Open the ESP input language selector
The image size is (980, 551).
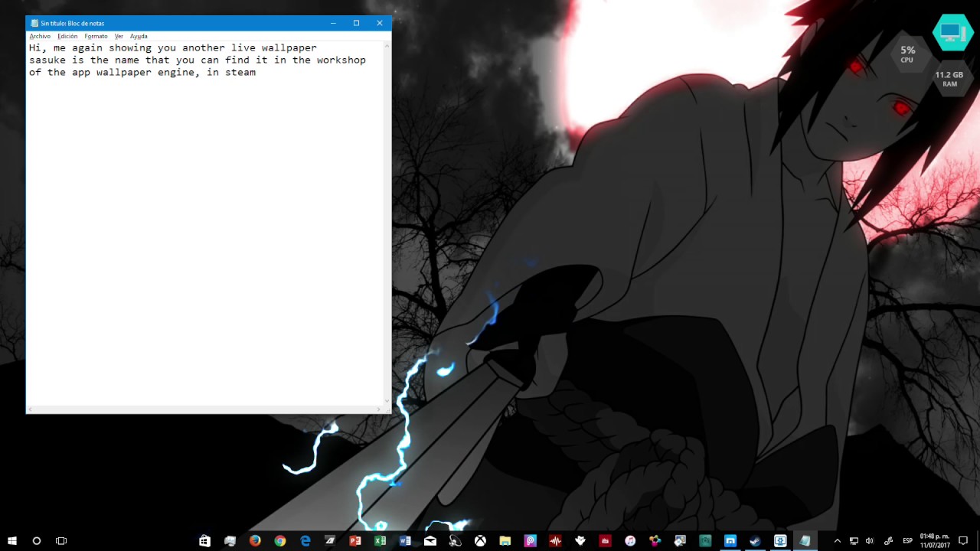click(907, 541)
